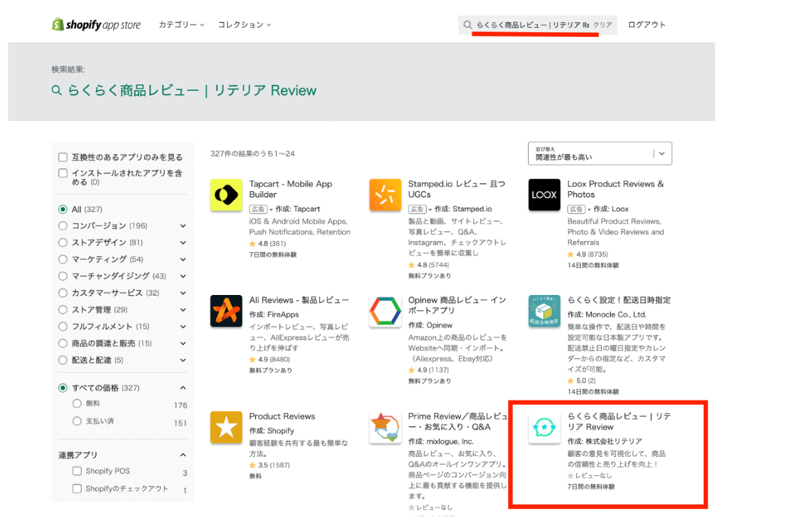Expand the コンバージョン category filter
This screenshot has width=788, height=532.
click(x=183, y=225)
